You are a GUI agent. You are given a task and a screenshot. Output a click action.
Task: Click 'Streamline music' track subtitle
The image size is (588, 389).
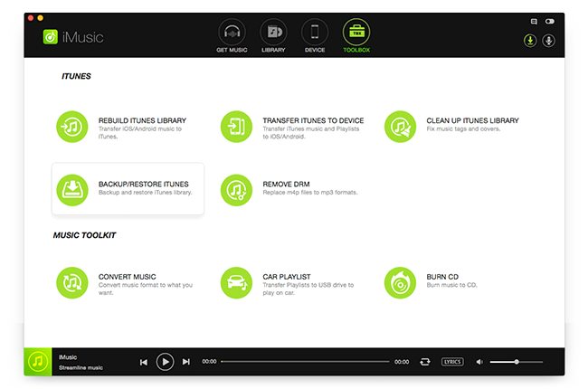point(81,367)
